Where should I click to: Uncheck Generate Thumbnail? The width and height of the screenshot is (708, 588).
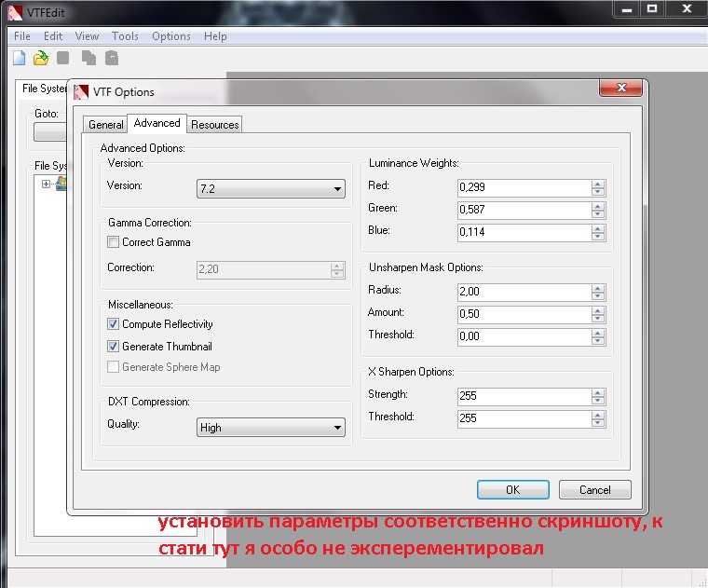(113, 347)
